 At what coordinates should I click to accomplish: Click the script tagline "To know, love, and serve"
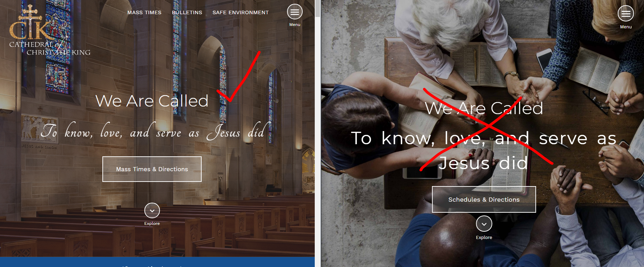(111, 131)
